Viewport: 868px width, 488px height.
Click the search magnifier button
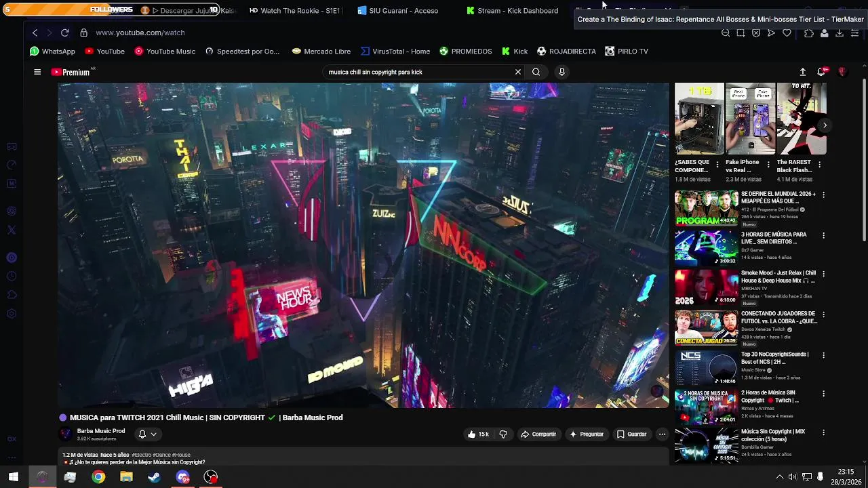coord(536,72)
